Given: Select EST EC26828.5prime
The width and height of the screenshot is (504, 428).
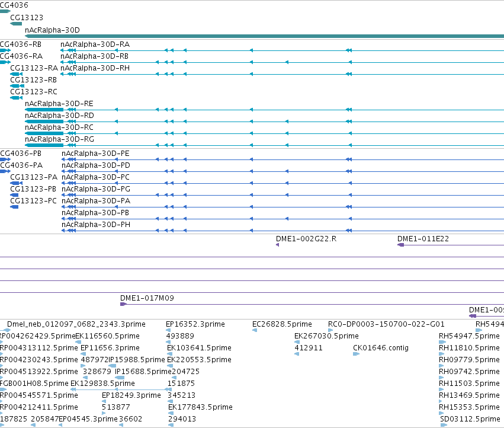Looking at the screenshot, I should [x=282, y=324].
